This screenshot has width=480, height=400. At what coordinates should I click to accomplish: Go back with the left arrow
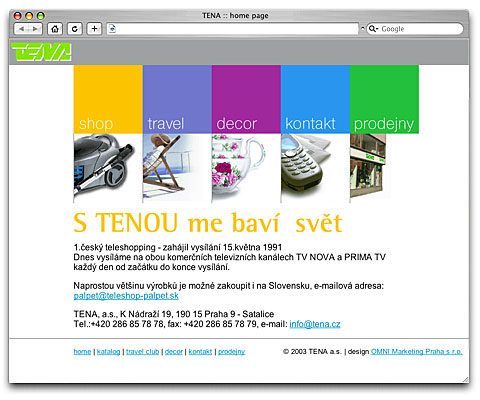21,29
